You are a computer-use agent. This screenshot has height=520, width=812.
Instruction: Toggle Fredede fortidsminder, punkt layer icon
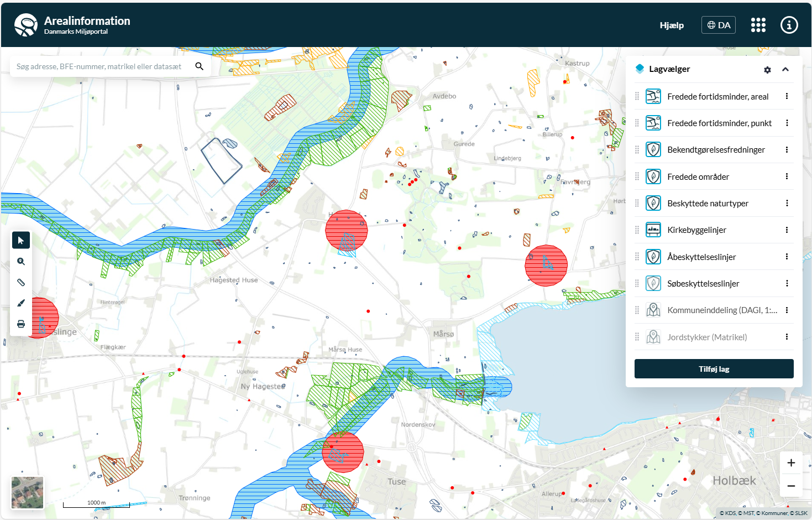(x=653, y=123)
